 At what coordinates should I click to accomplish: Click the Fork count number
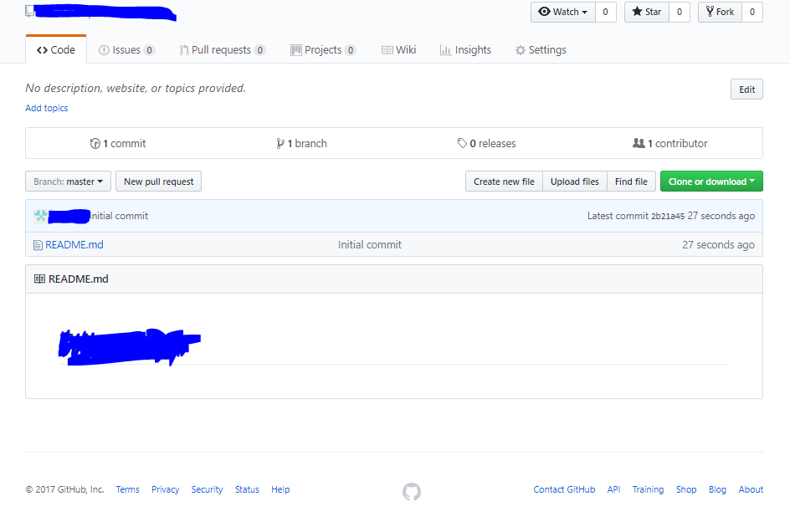pyautogui.click(x=752, y=12)
